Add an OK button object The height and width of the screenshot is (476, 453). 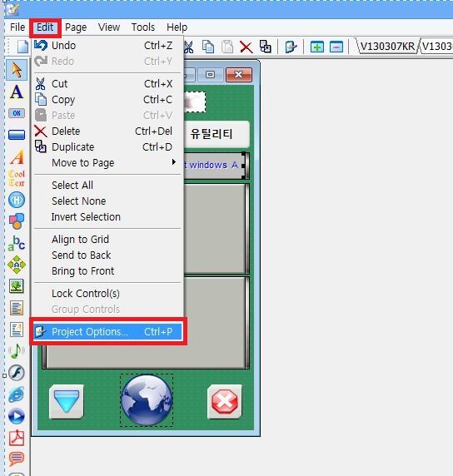coord(17,113)
